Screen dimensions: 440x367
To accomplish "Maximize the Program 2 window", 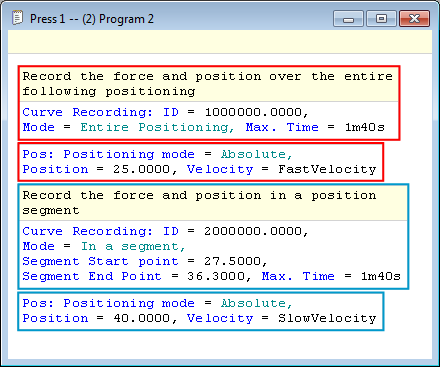I will (x=381, y=18).
